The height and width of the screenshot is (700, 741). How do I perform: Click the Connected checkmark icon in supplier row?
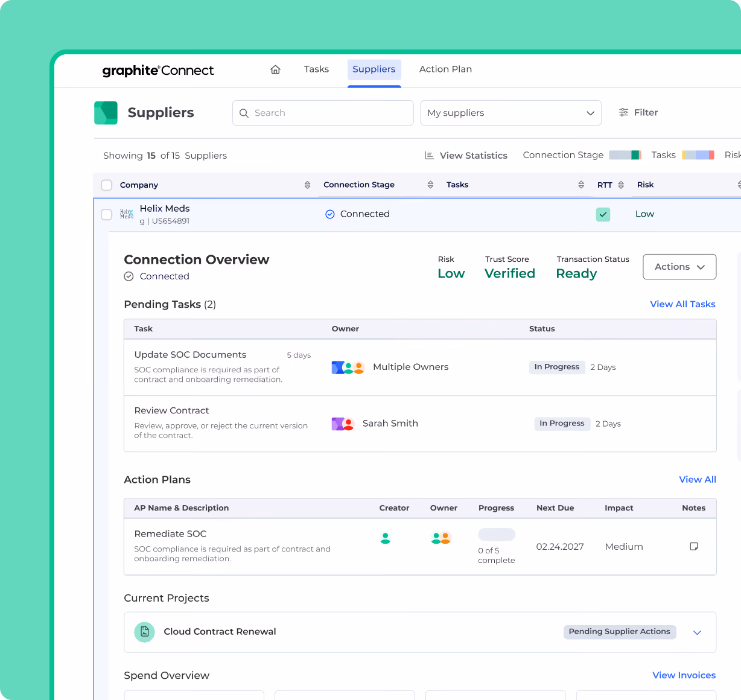(x=330, y=214)
